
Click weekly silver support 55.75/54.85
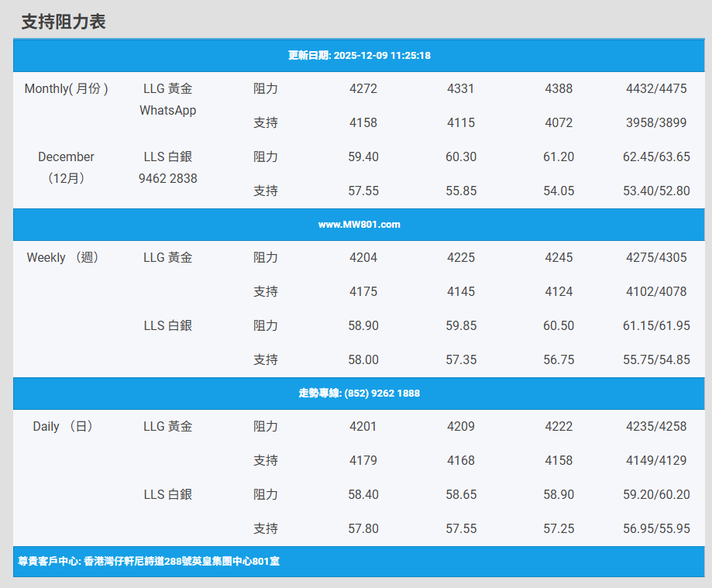tap(656, 360)
